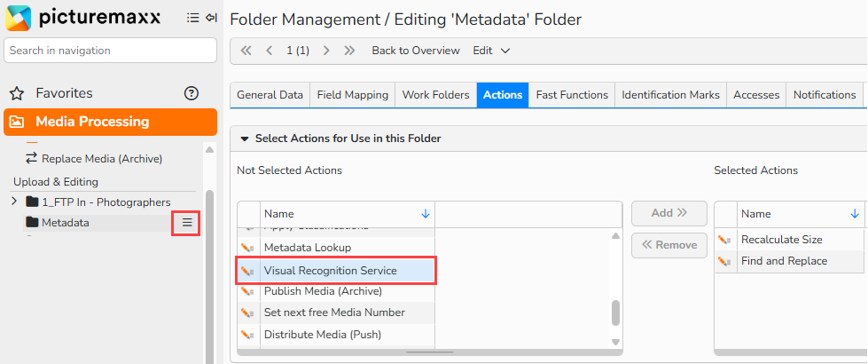Go to next record arrow
The height and width of the screenshot is (364, 868).
(x=326, y=51)
